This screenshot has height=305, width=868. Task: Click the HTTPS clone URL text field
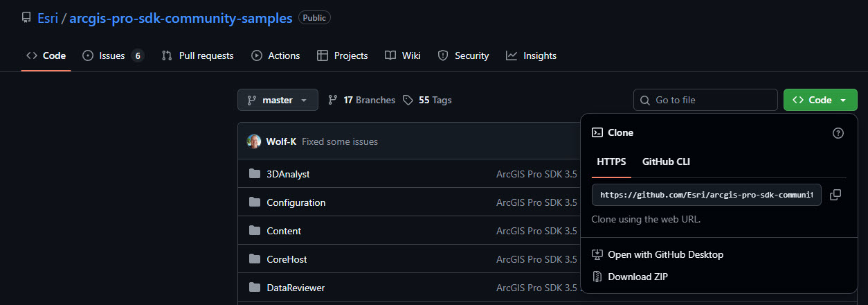706,195
